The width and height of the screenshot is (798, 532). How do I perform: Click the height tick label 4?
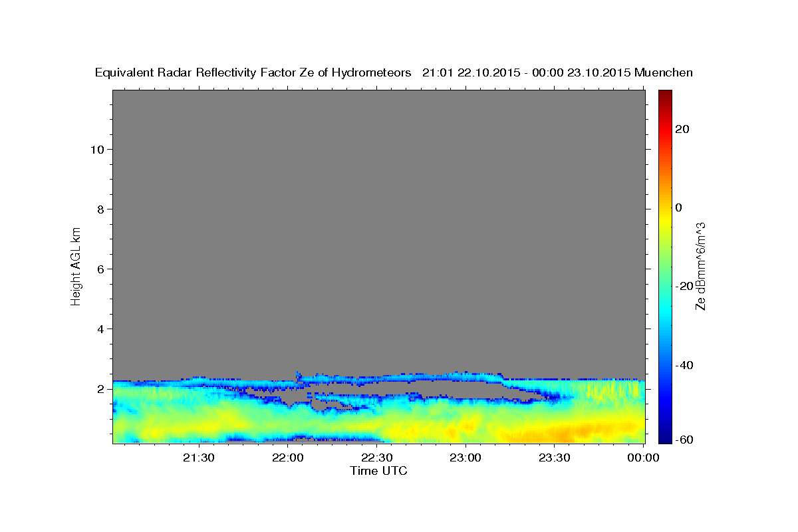(x=100, y=329)
